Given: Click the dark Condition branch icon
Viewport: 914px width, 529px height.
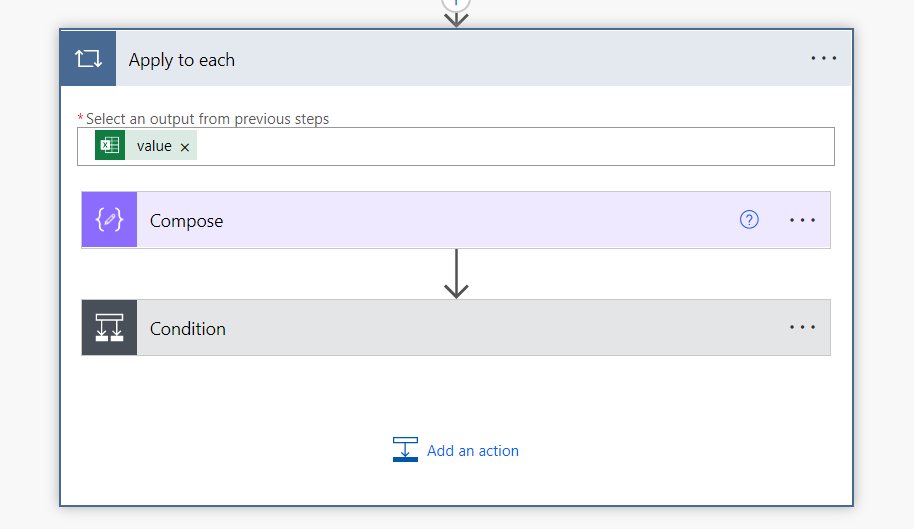Looking at the screenshot, I should click(109, 328).
